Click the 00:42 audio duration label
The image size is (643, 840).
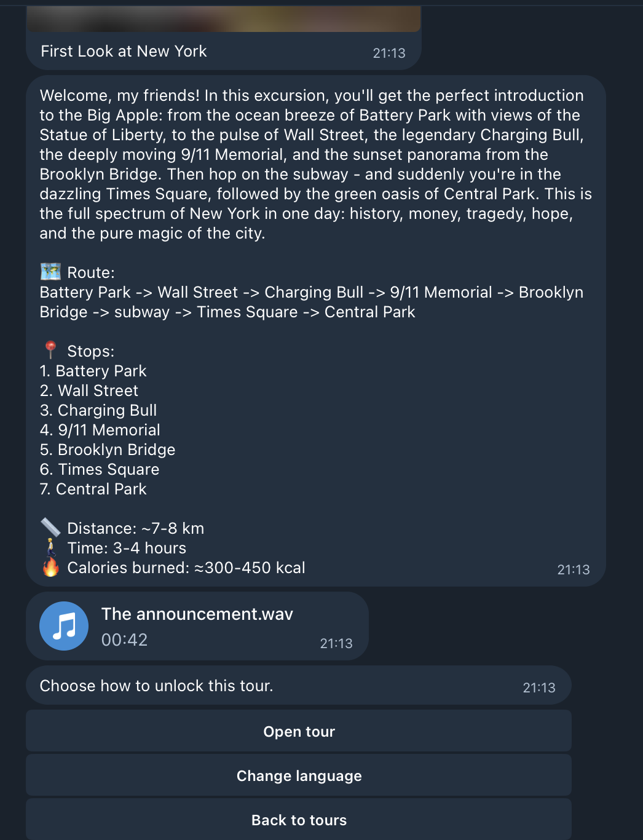(x=124, y=640)
